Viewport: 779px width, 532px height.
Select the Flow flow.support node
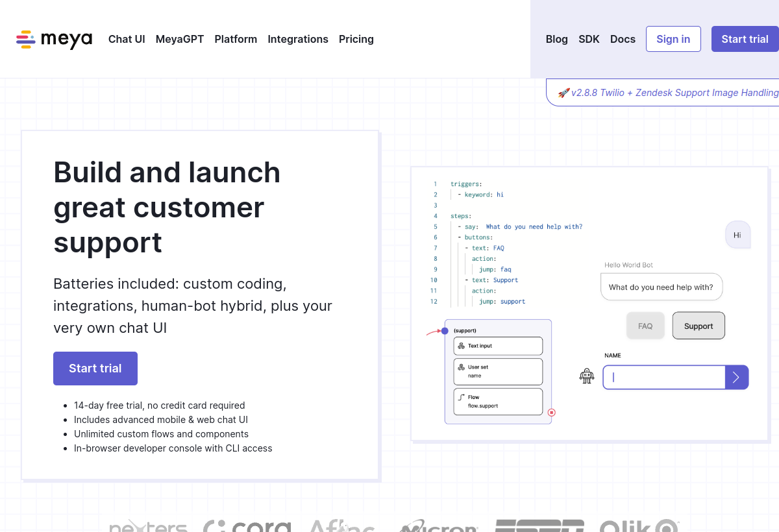coord(498,402)
